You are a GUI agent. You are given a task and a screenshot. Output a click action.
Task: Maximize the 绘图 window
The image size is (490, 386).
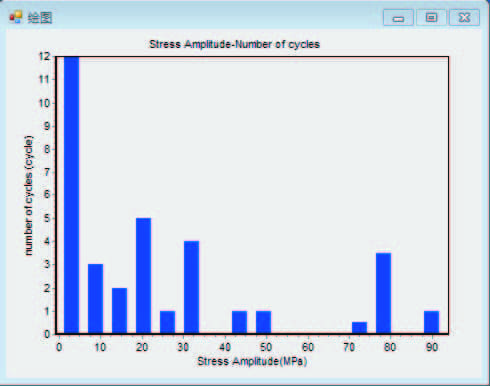click(432, 17)
